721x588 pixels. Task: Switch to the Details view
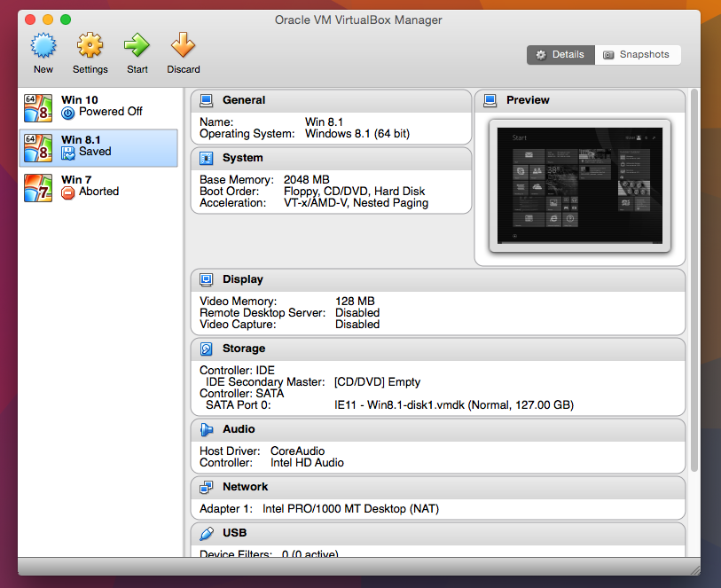(x=560, y=55)
